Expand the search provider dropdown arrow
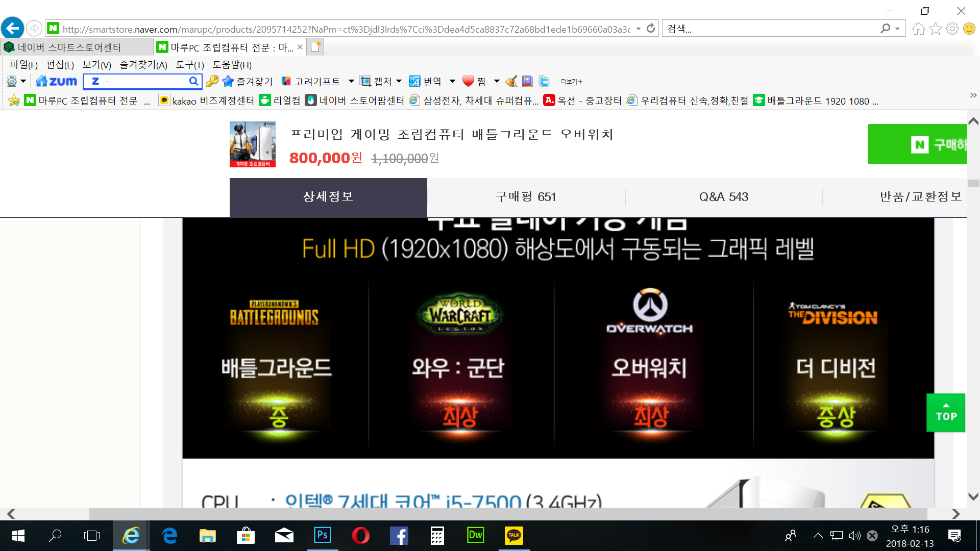The height and width of the screenshot is (551, 980). (897, 29)
